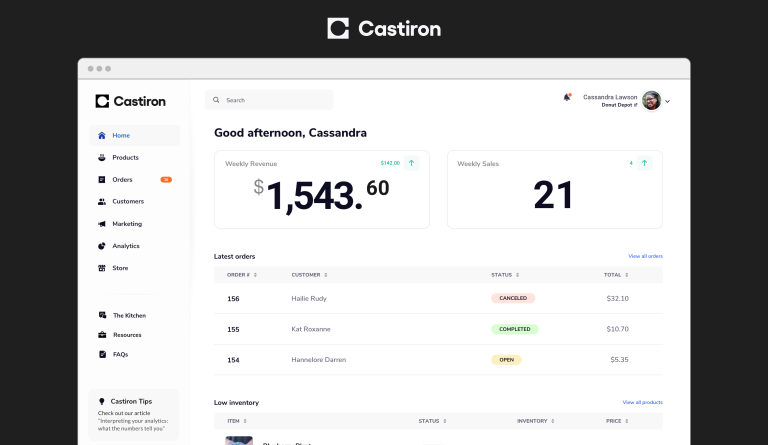Click the View all orders link
Viewport: 768px width, 445px height.
[645, 256]
